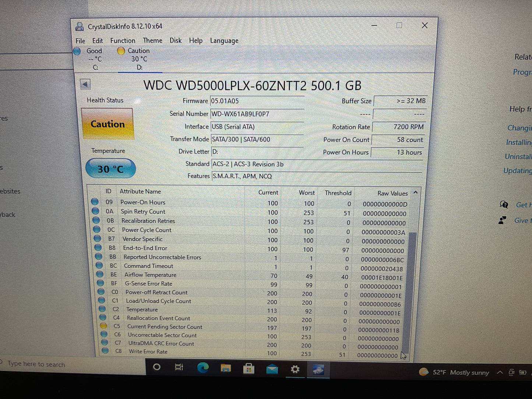Image resolution: width=532 pixels, height=399 pixels.
Task: Click status icon for Spin Retry Count row
Action: click(95, 211)
